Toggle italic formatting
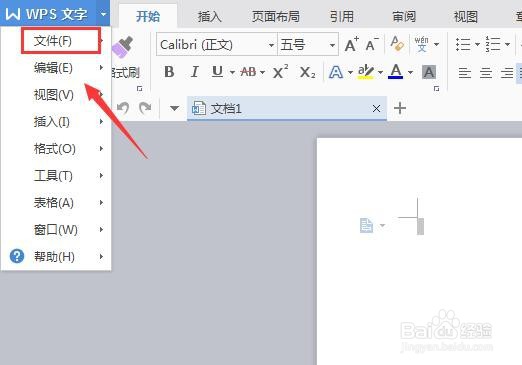Viewport: 522px width, 365px height. (194, 72)
